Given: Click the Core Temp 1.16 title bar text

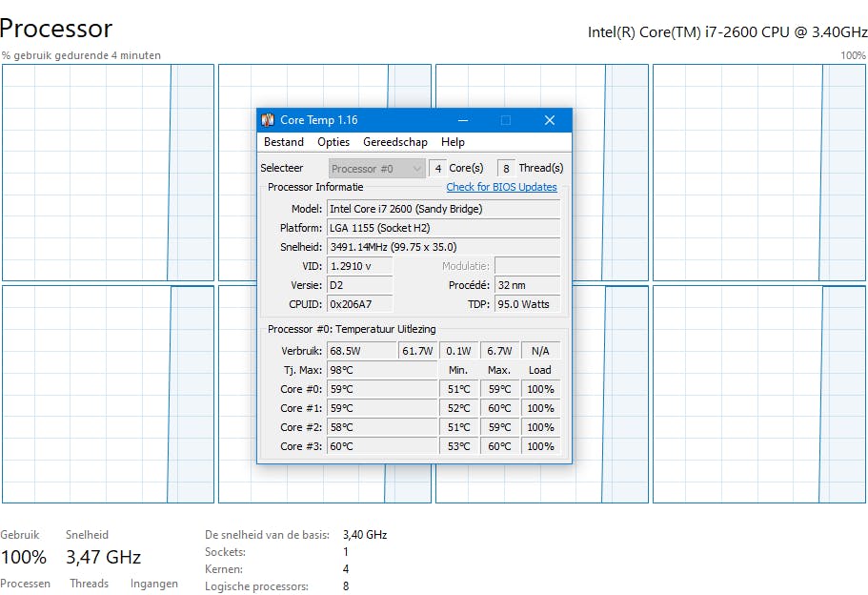Looking at the screenshot, I should tap(319, 119).
